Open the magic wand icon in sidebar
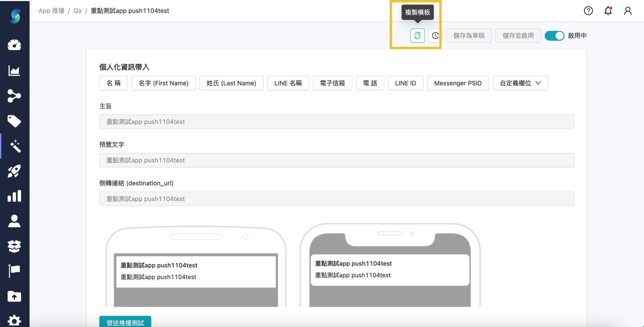 coord(15,146)
